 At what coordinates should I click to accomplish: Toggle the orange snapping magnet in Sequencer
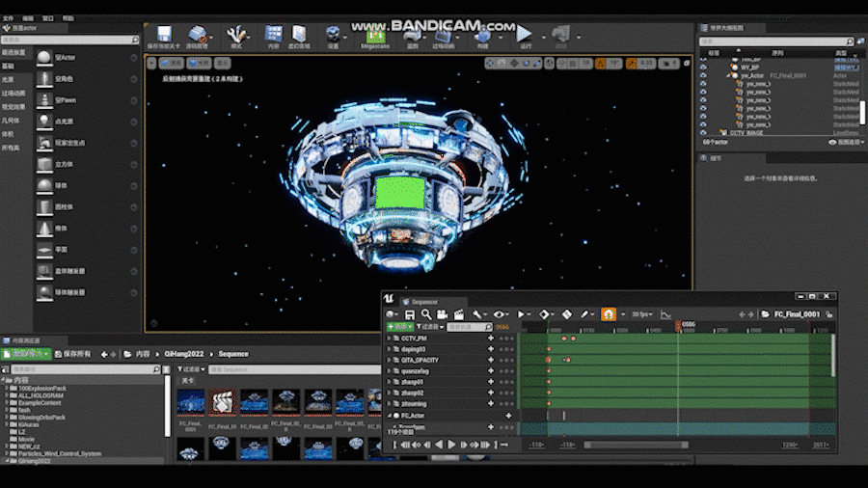(x=609, y=314)
